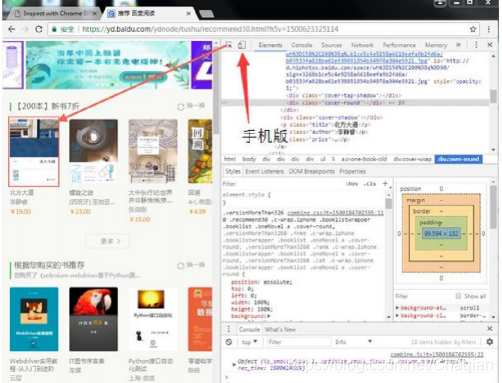This screenshot has width=502, height=383.
Task: Add new style rule plus icon
Action: (x=385, y=183)
